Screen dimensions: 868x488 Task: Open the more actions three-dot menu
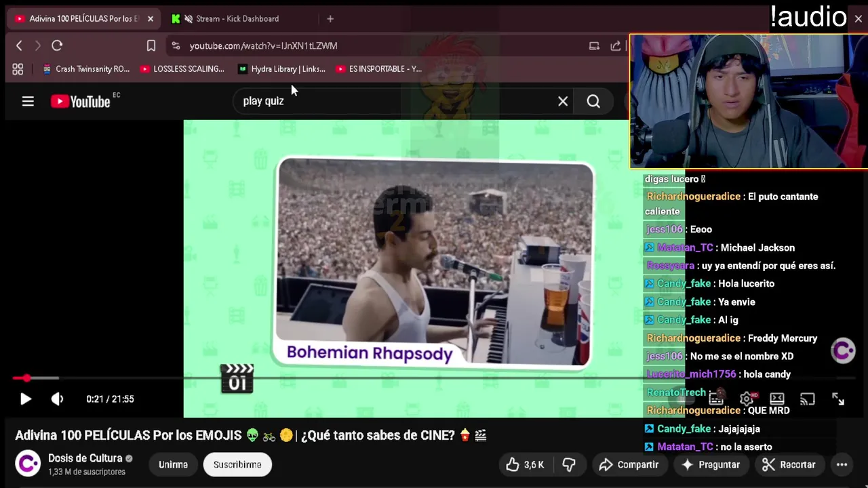pyautogui.click(x=842, y=465)
